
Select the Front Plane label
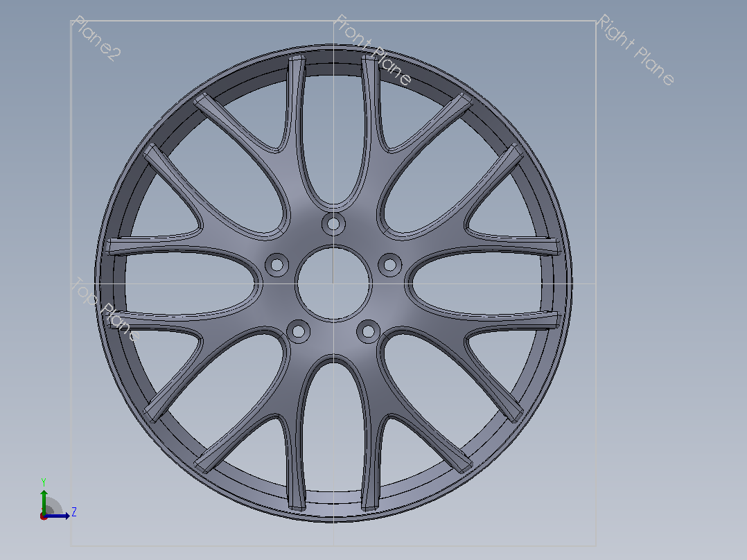[x=373, y=50]
